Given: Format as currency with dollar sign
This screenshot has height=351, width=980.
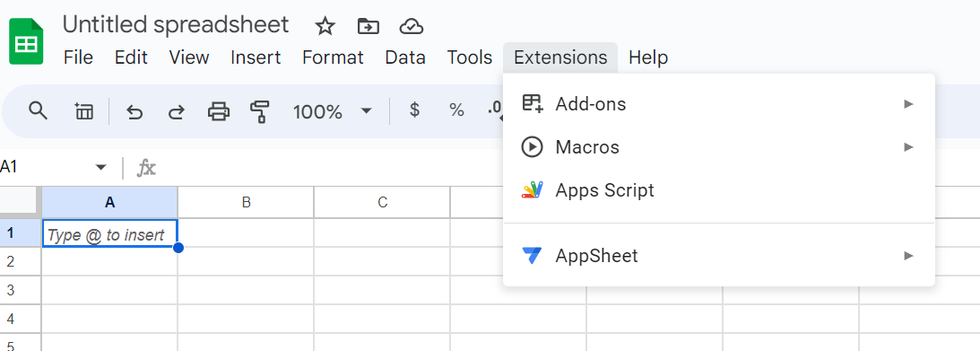Looking at the screenshot, I should 414,110.
